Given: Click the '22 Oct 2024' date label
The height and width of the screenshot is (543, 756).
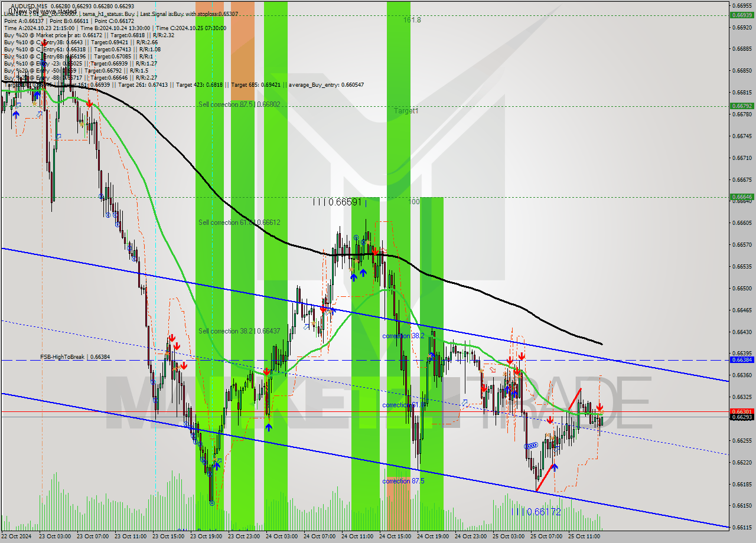Looking at the screenshot, I should pos(17,537).
